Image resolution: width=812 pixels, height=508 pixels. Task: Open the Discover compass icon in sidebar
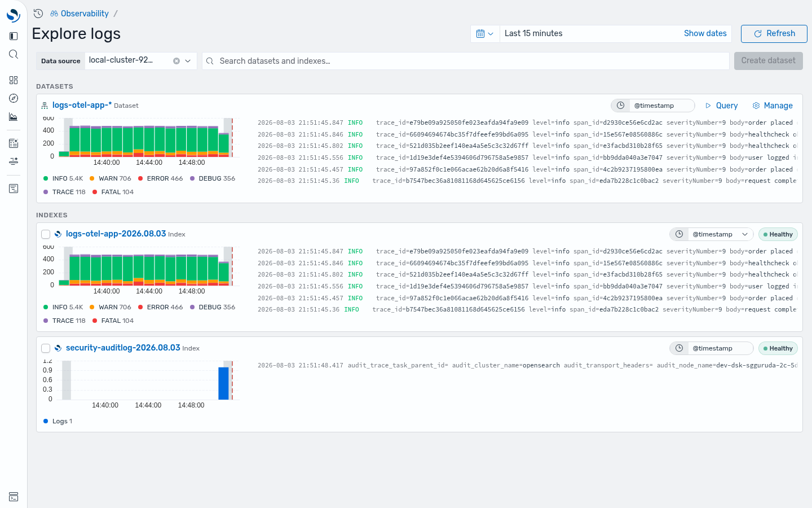[x=14, y=98]
